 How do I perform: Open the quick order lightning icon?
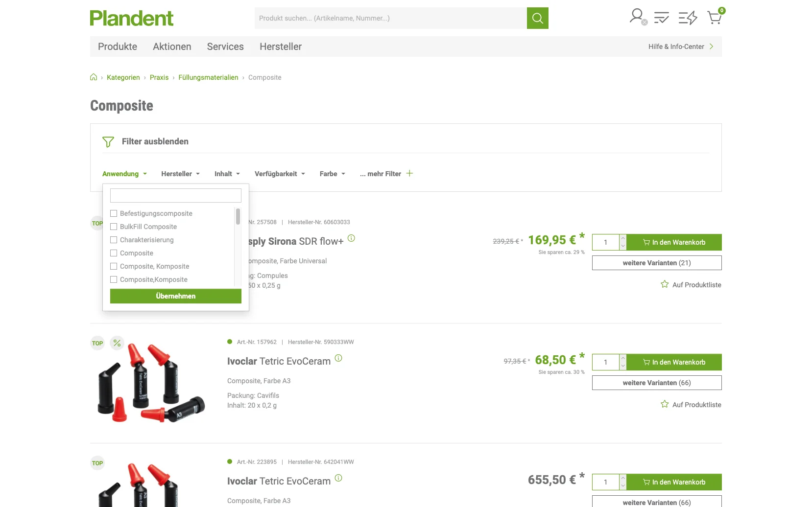688,18
